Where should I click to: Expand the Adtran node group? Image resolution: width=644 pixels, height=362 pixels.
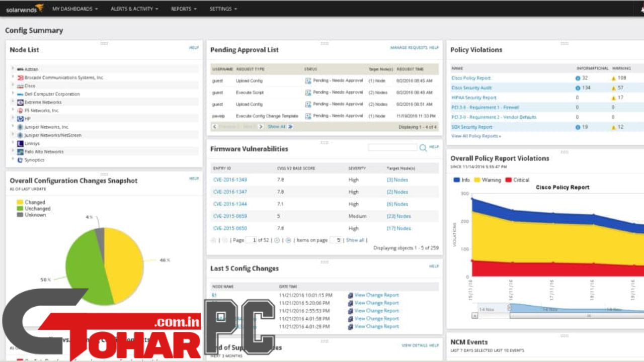click(13, 69)
